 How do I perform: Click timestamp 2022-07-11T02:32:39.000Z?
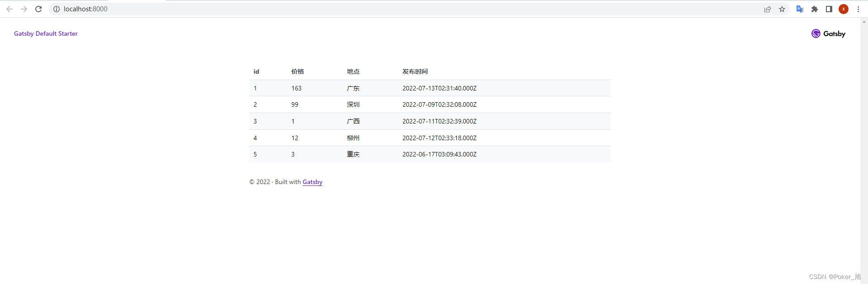tap(440, 121)
